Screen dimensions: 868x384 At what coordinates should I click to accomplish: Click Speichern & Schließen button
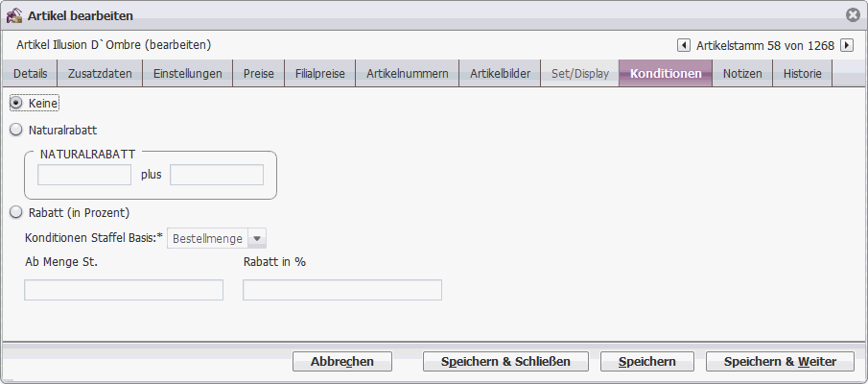[506, 361]
